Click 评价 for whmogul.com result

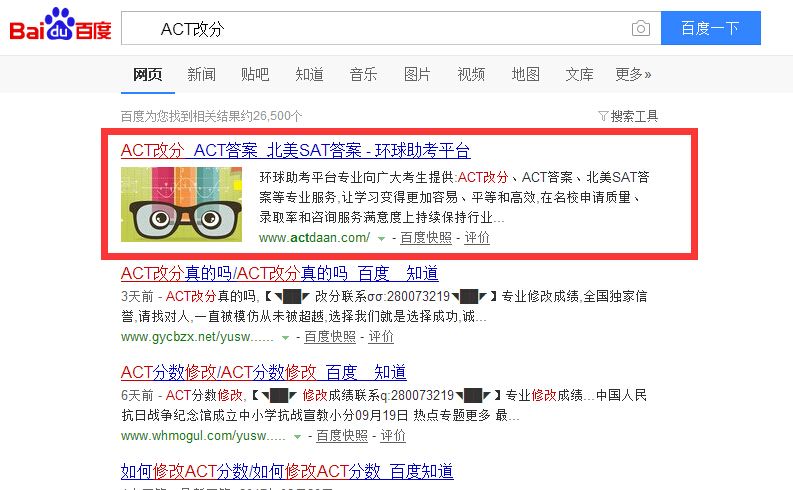tap(393, 435)
